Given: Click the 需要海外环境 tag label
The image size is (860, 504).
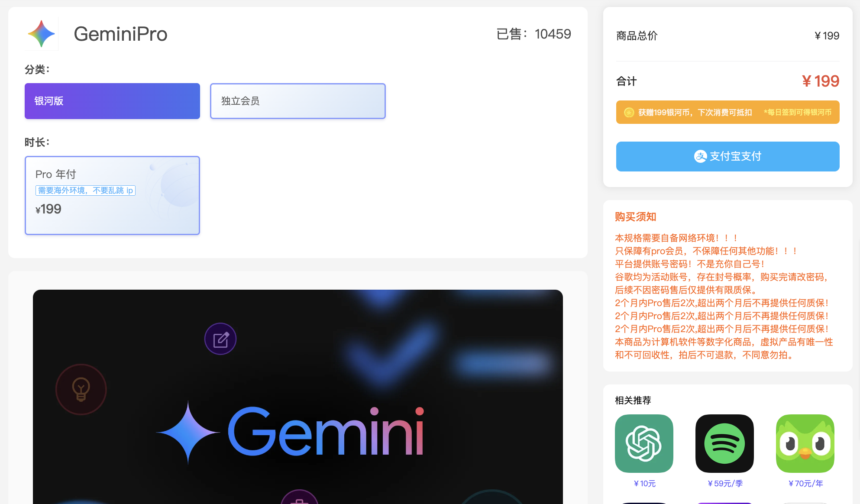Looking at the screenshot, I should click(x=85, y=191).
